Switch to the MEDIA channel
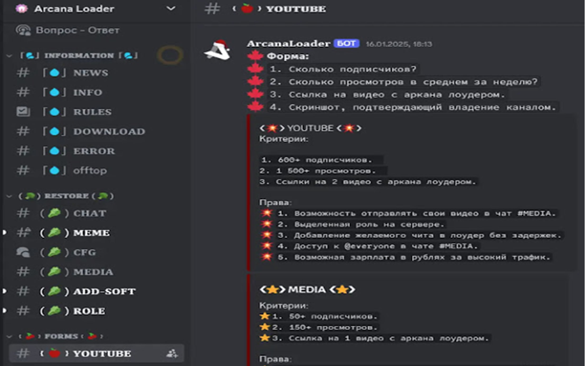 coord(93,272)
